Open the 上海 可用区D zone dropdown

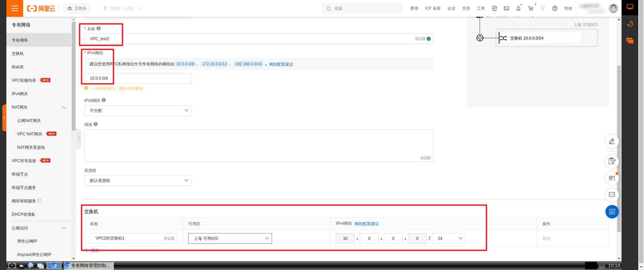coord(230,238)
